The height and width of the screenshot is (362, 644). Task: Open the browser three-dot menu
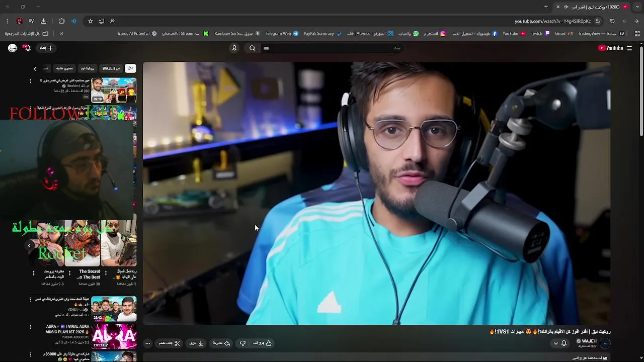tap(7, 21)
